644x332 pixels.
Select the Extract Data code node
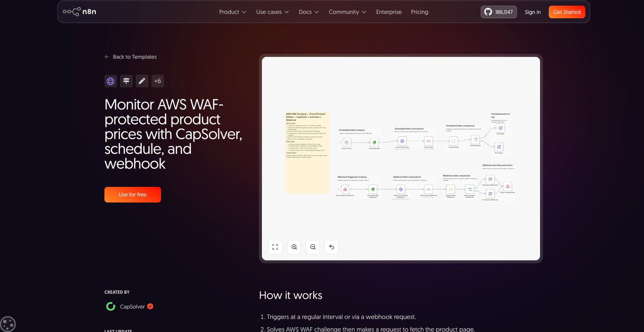point(429,141)
